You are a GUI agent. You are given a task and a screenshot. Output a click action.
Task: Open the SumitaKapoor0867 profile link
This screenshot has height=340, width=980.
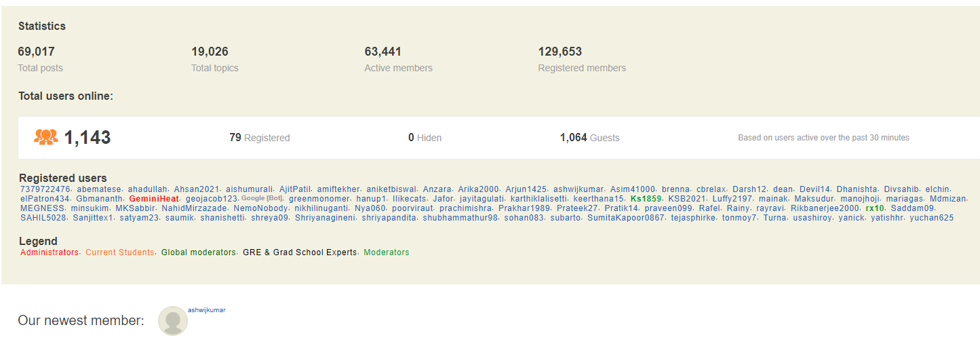(x=625, y=218)
